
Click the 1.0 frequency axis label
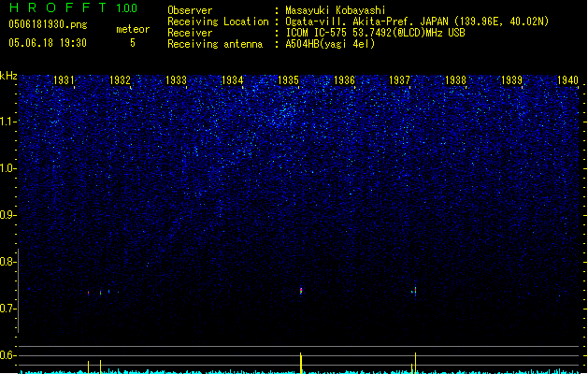pyautogui.click(x=7, y=168)
